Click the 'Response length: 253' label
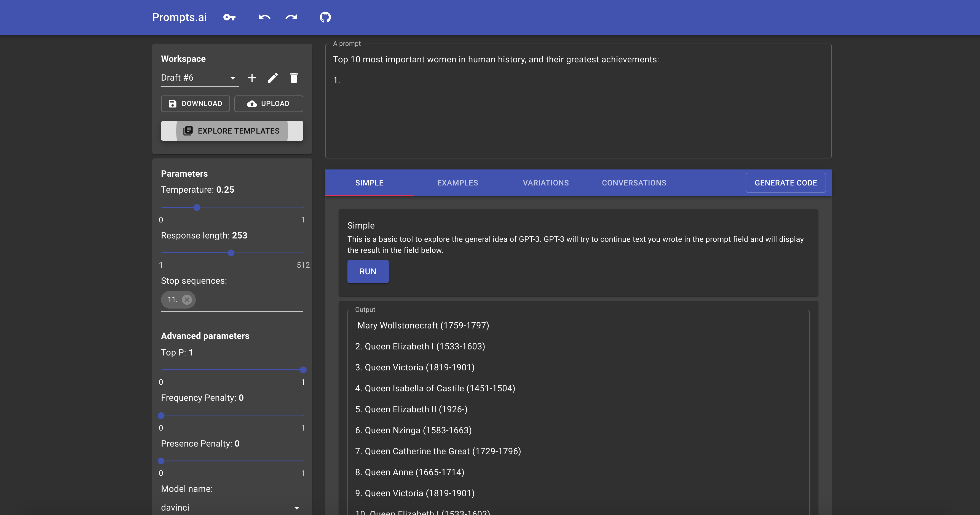Screen dimensions: 980x515 tap(204, 235)
